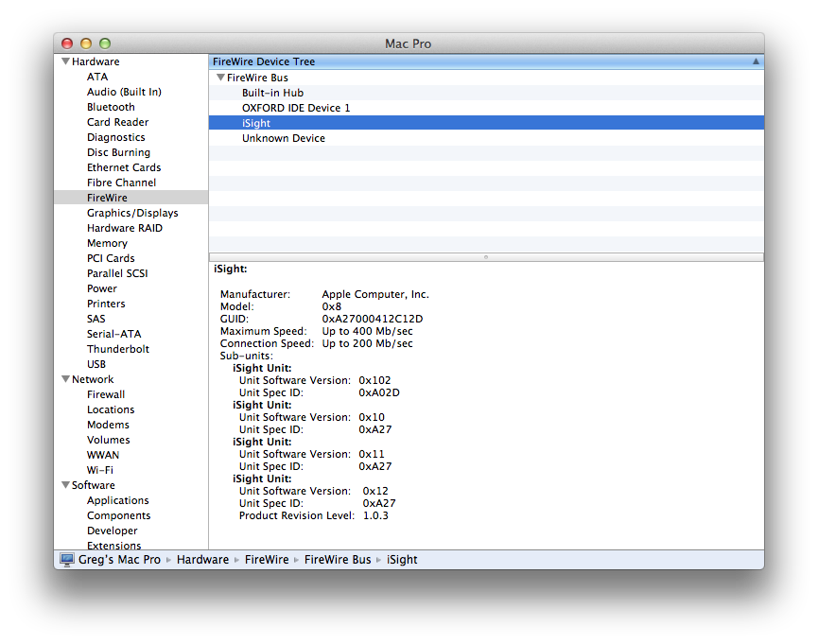Collapse the FireWire Bus tree triangle
The image size is (818, 644).
pyautogui.click(x=220, y=78)
